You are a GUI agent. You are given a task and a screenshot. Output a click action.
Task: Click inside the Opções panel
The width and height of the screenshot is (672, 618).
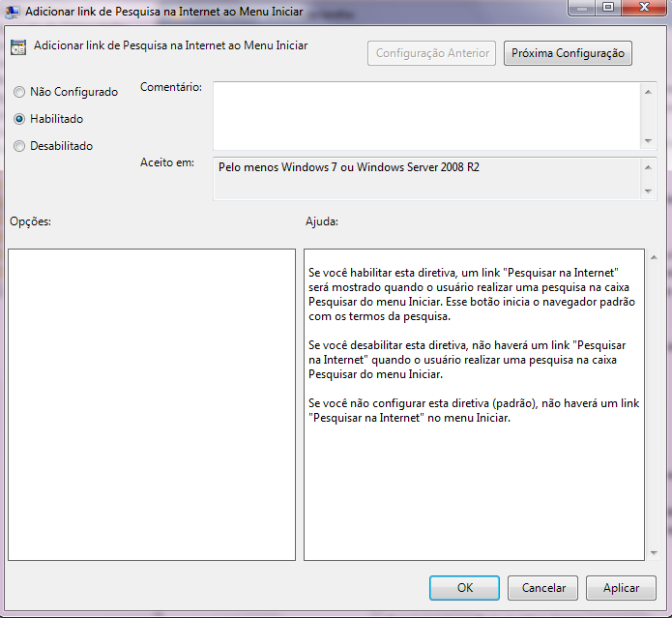click(x=152, y=404)
